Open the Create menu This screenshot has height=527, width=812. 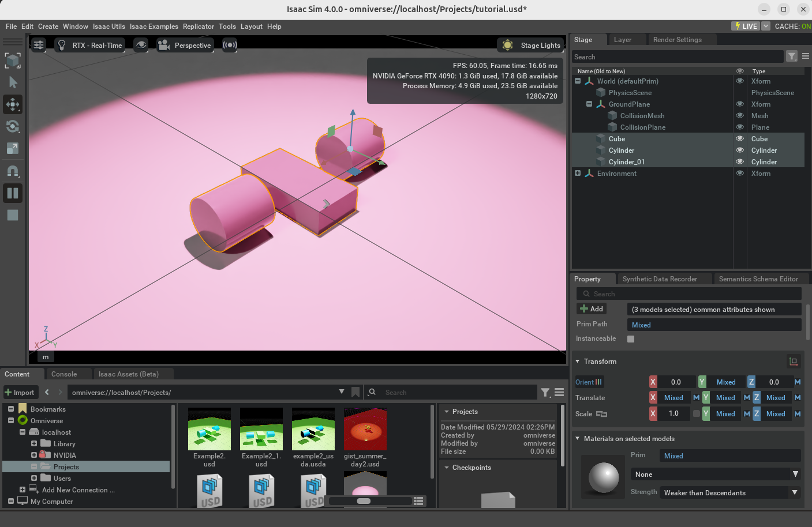pyautogui.click(x=48, y=27)
